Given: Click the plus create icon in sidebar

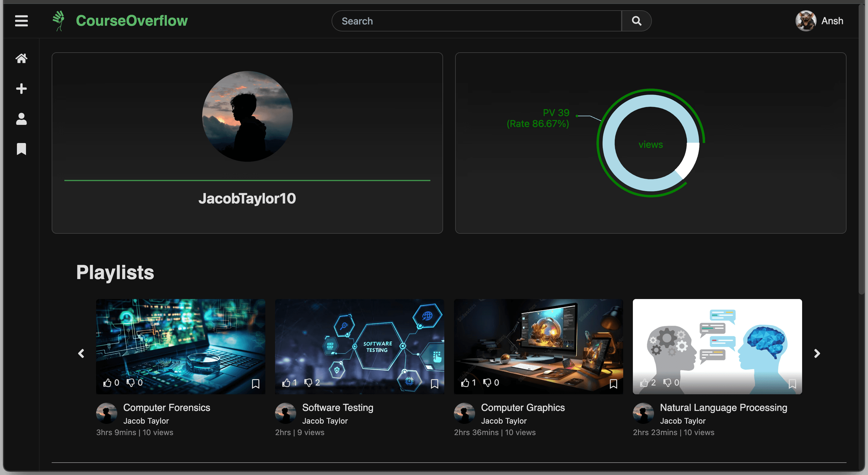Looking at the screenshot, I should point(21,89).
